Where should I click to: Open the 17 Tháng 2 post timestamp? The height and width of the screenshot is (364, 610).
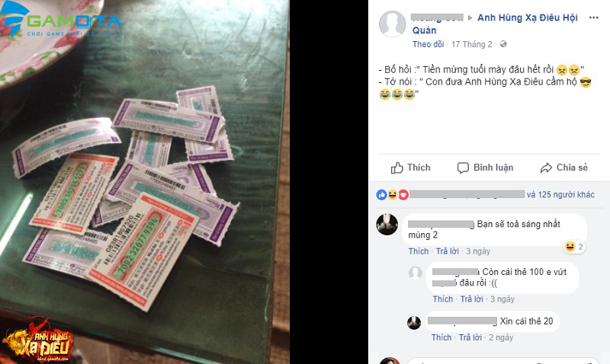(x=471, y=44)
